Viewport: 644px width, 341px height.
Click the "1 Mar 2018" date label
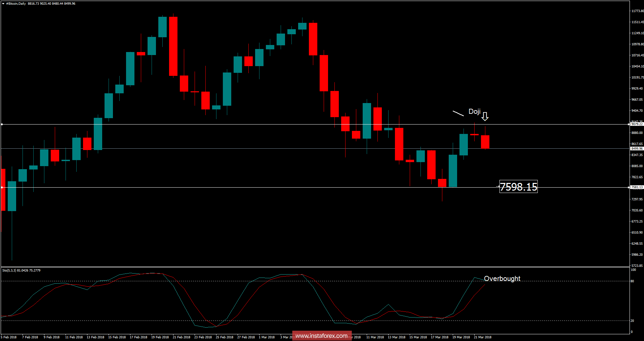click(267, 337)
